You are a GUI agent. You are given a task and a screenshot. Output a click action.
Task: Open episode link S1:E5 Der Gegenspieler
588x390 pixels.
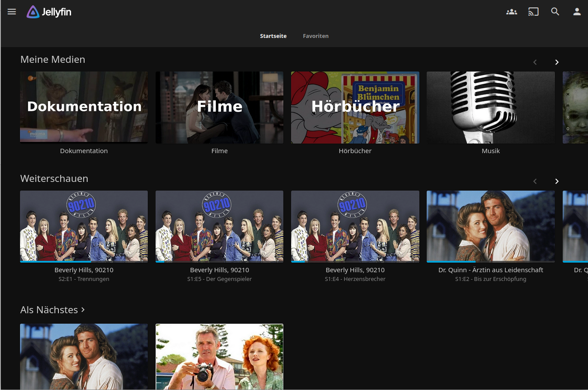coord(219,279)
